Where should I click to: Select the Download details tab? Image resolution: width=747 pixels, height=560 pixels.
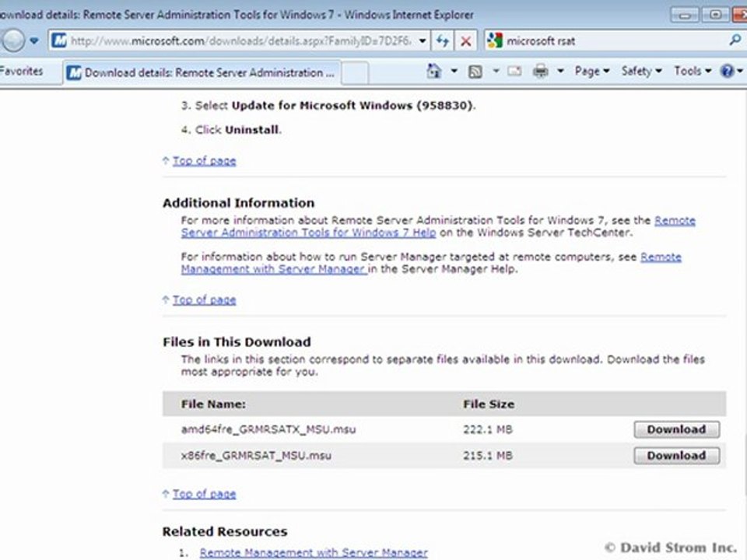point(202,73)
